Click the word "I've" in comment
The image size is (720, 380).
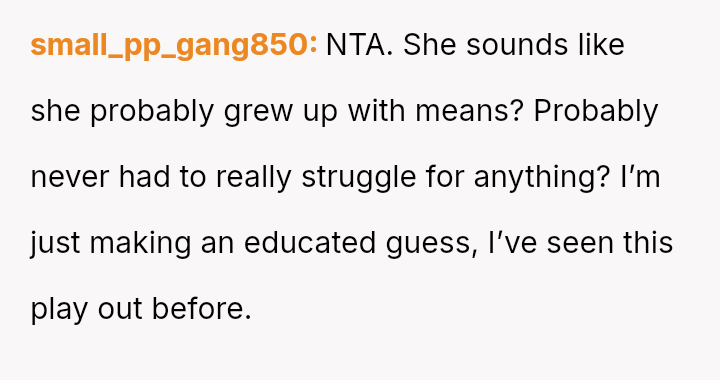pyautogui.click(x=513, y=243)
